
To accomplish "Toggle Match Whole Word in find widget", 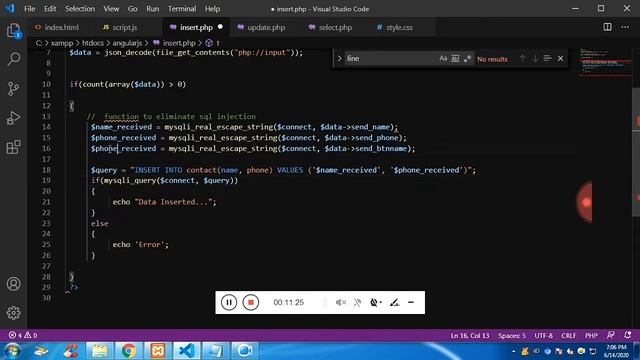I will click(455, 58).
